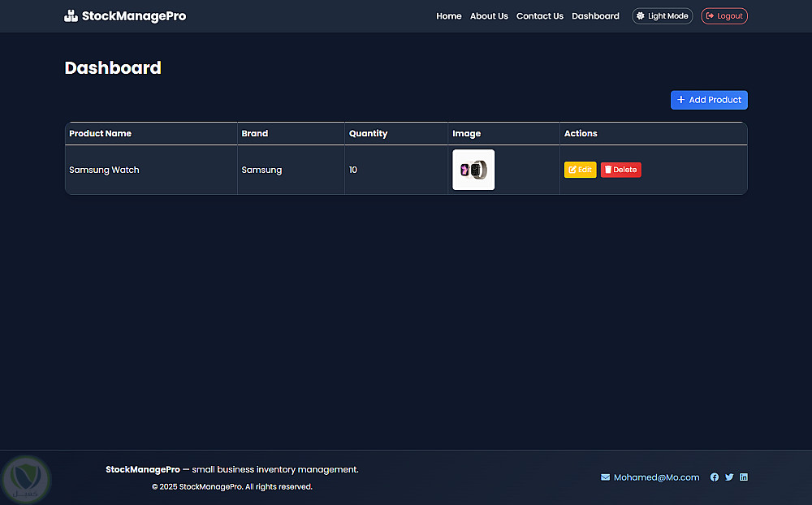The height and width of the screenshot is (505, 812).
Task: Go to the Home nav link
Action: click(x=448, y=16)
